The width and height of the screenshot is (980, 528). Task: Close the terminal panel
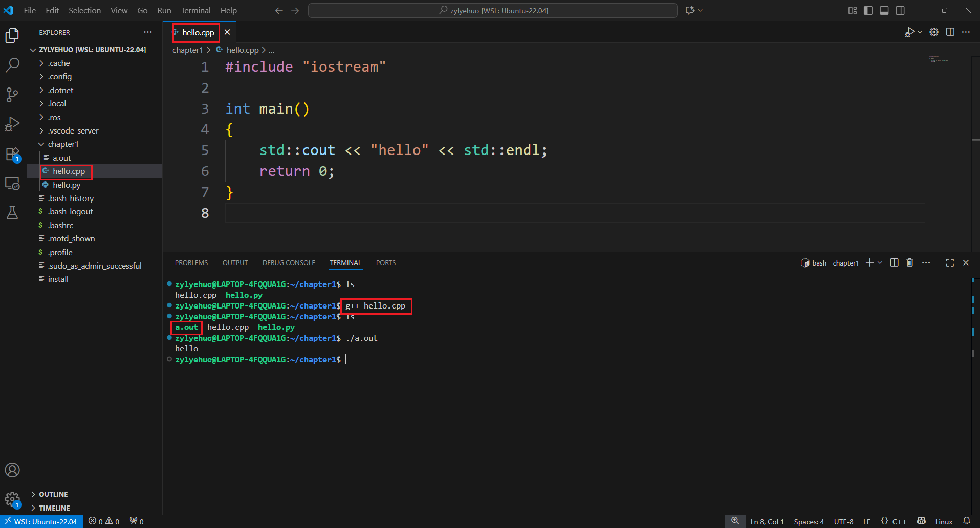966,262
